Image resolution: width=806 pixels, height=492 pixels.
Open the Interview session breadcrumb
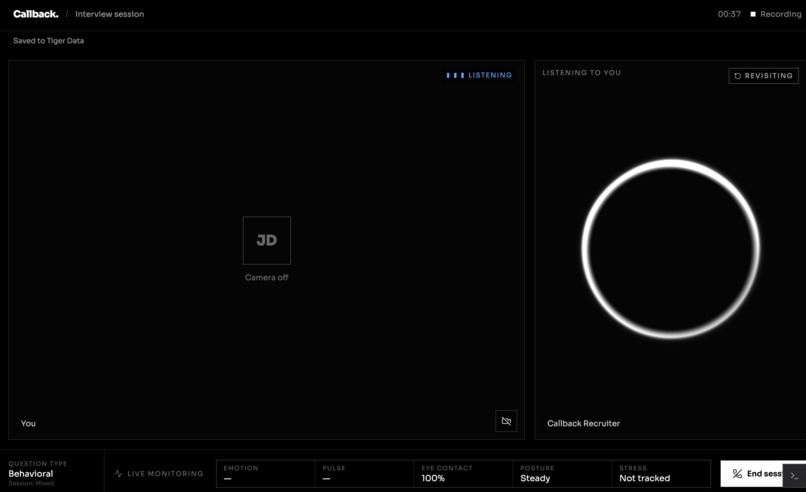[x=109, y=14]
